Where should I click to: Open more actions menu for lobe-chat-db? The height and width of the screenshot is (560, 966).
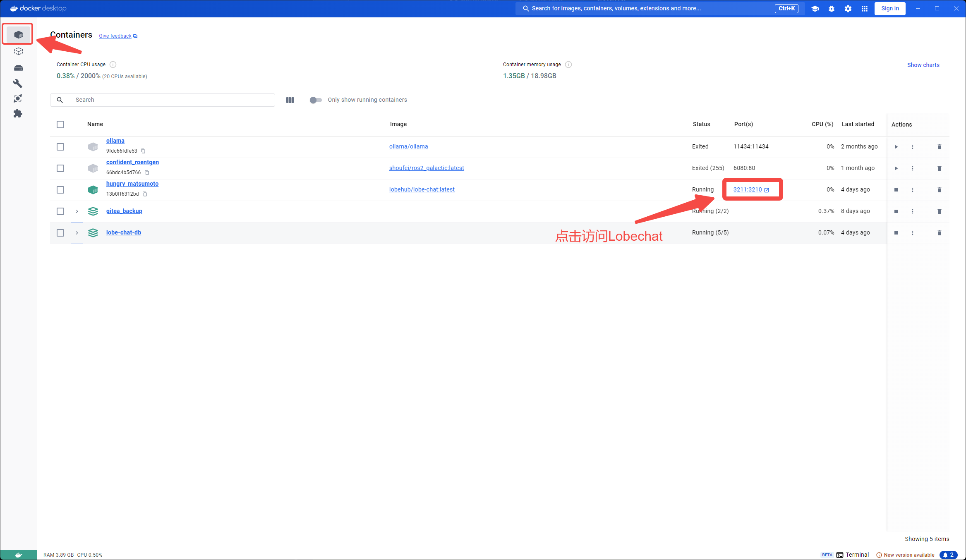click(x=913, y=233)
